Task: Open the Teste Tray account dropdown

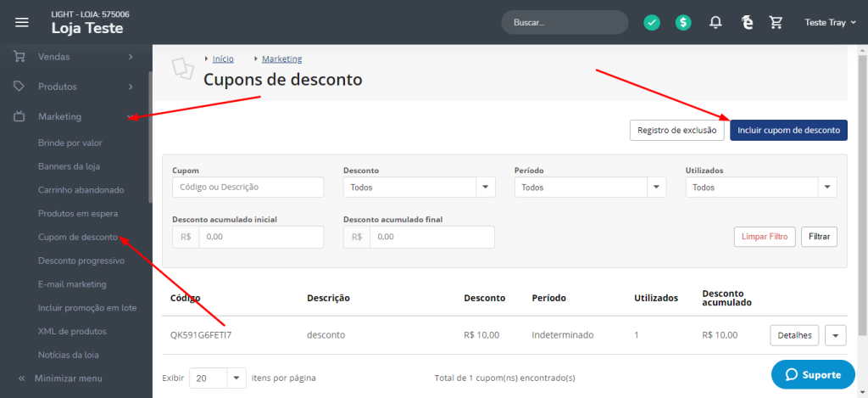Action: [x=830, y=23]
